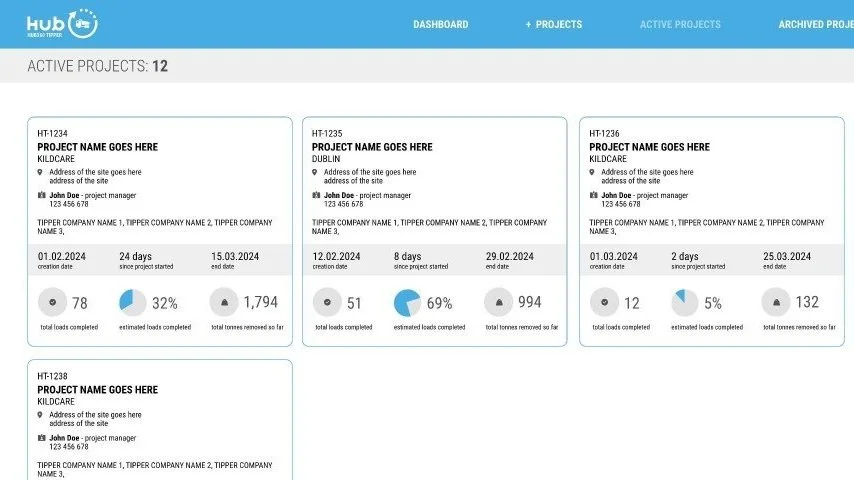Image resolution: width=854 pixels, height=480 pixels.
Task: Click tonnes removed icon beside 1,794
Action: (224, 302)
